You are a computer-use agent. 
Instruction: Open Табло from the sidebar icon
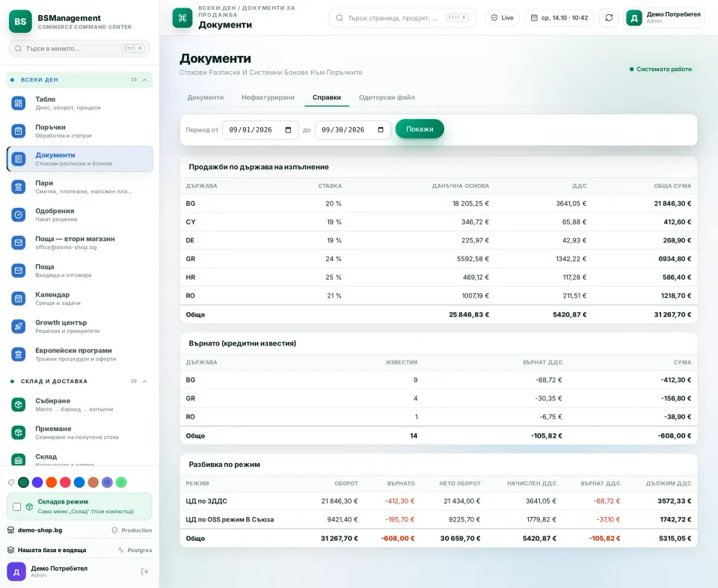pyautogui.click(x=18, y=103)
